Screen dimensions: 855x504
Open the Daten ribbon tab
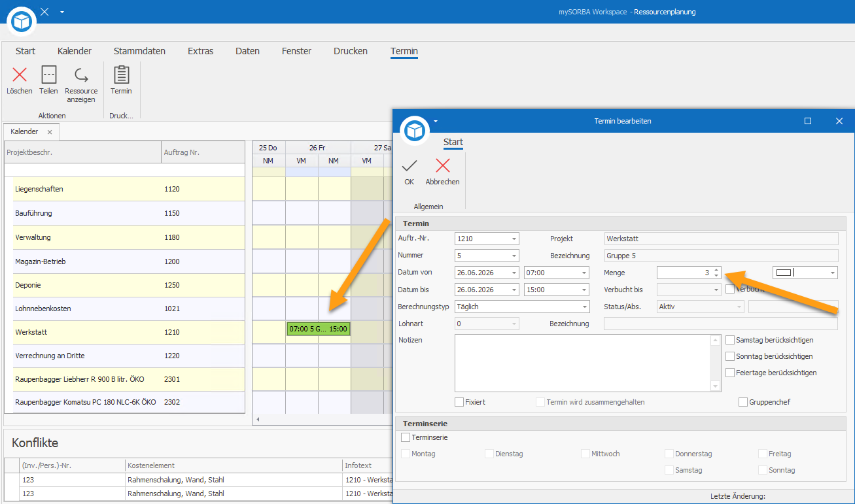pos(248,51)
